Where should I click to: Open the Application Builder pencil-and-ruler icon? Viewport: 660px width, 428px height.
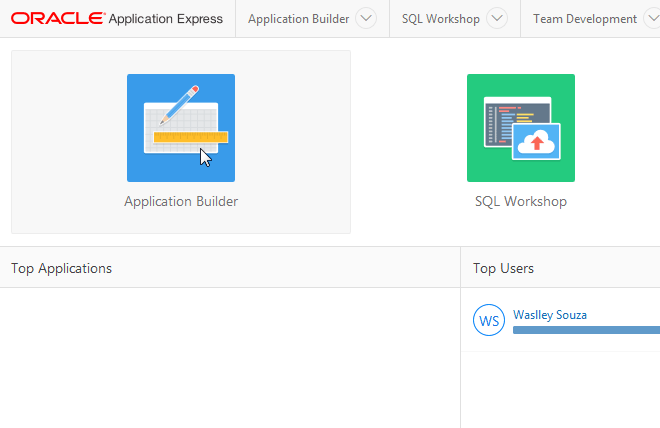point(181,127)
